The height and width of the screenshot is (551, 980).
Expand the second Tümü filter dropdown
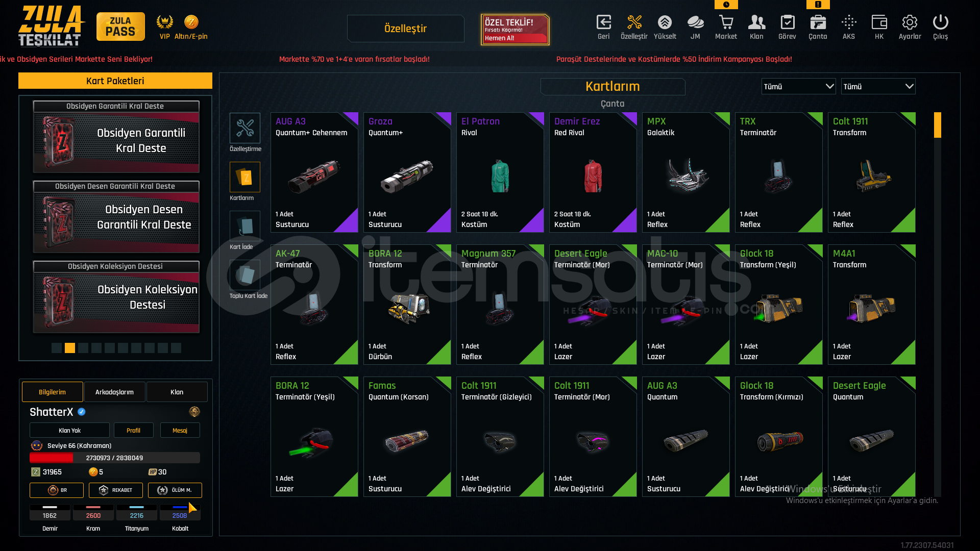click(878, 86)
